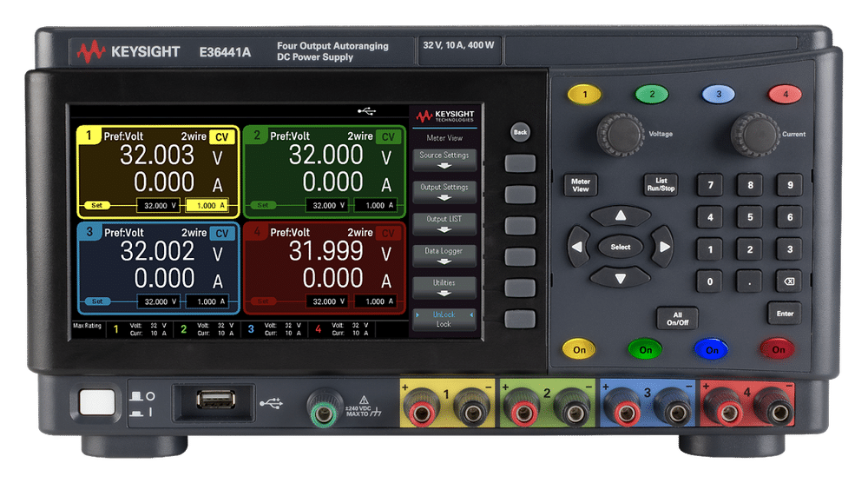868x483 pixels.
Task: Select output channel 3 blue button
Action: tap(718, 94)
